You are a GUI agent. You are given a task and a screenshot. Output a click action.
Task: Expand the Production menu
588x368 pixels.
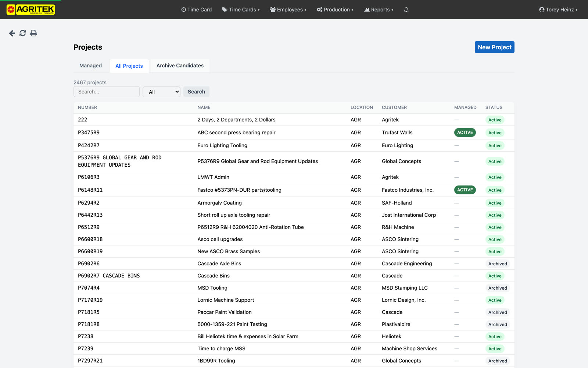(335, 10)
